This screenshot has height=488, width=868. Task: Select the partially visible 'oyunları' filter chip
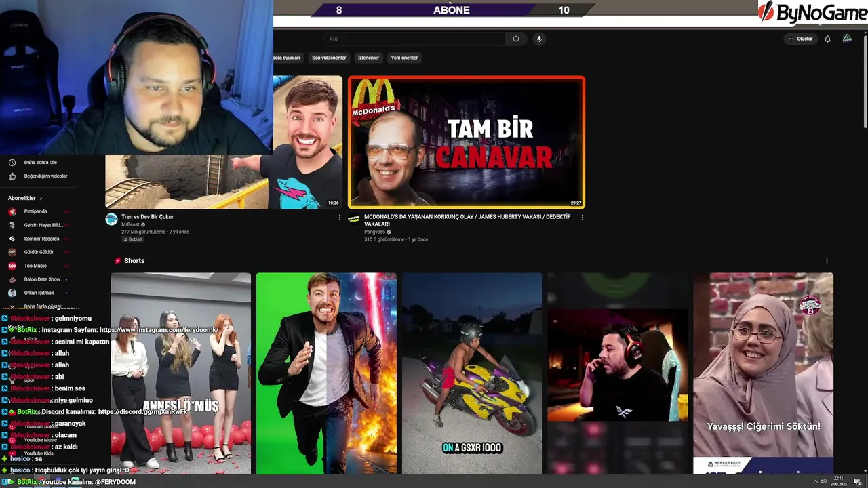[288, 58]
